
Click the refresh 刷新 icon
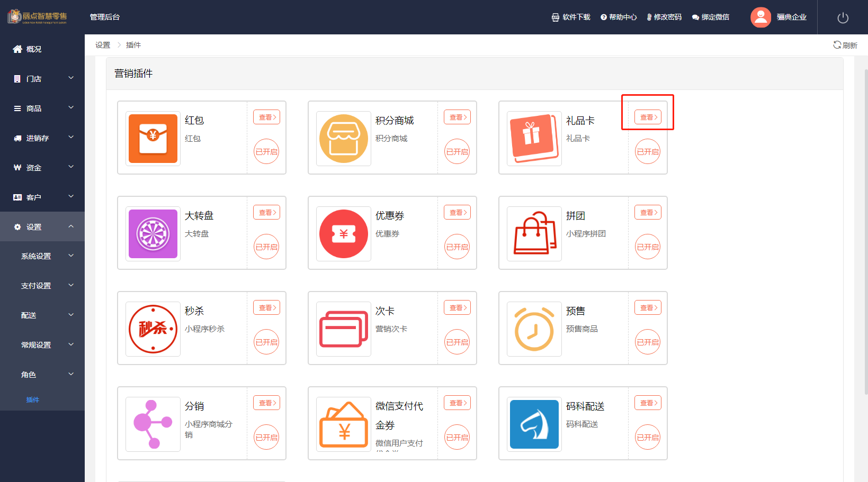(837, 45)
